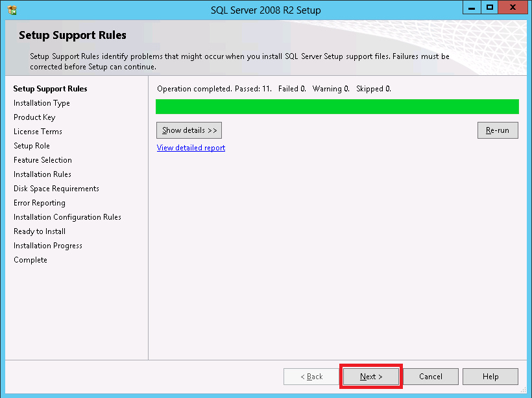Image resolution: width=532 pixels, height=398 pixels.
Task: Select Product Key step
Action: coord(34,117)
